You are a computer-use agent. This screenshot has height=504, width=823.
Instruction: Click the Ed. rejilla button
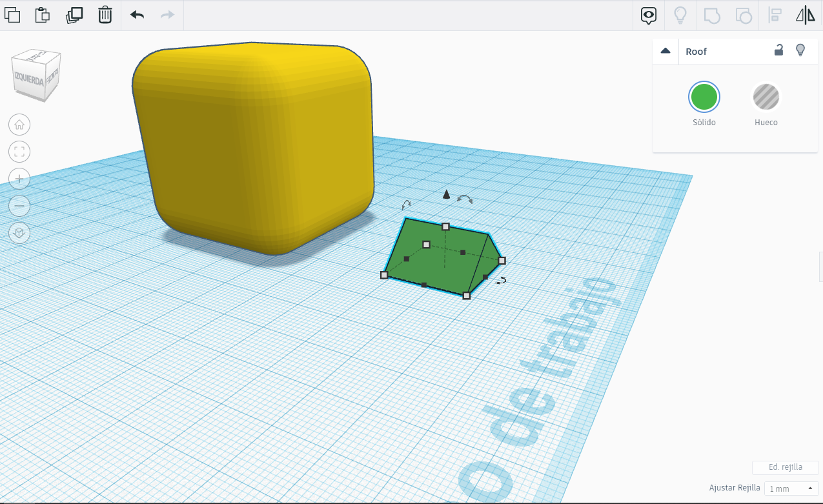[x=786, y=467]
